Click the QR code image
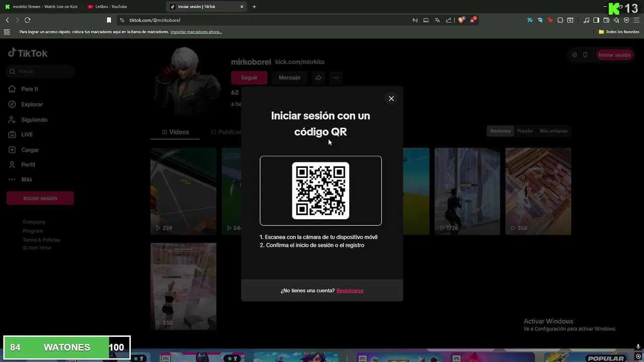 (320, 191)
